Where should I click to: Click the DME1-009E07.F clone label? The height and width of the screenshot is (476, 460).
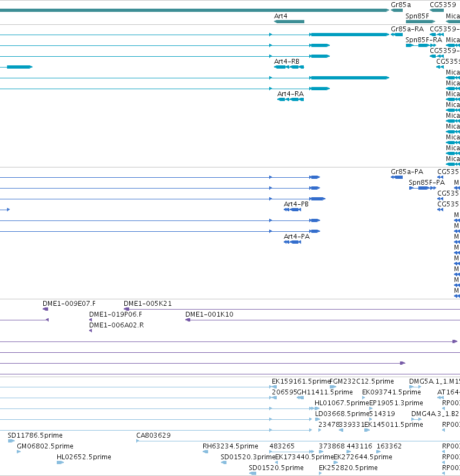tap(69, 304)
